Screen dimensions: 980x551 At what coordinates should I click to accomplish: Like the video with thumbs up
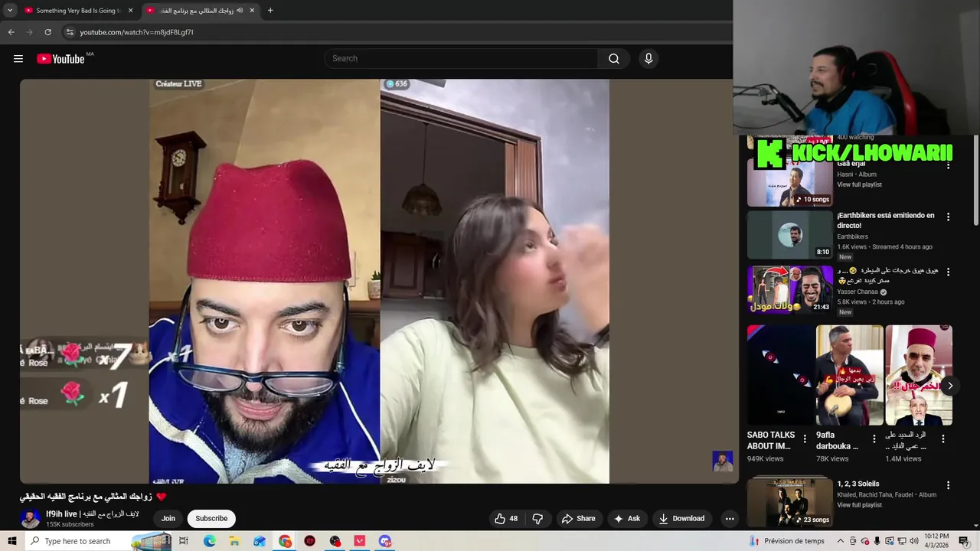click(x=506, y=519)
